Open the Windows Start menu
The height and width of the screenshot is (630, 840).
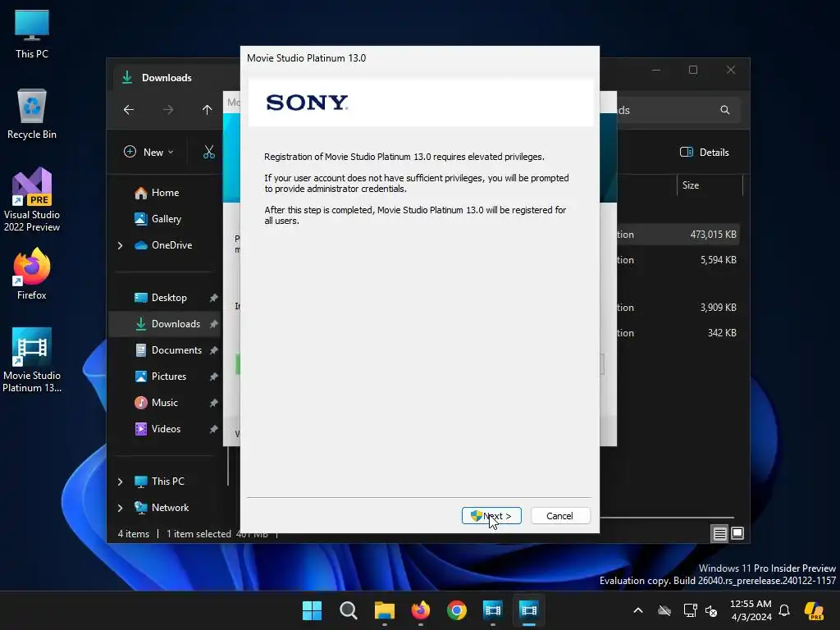(312, 610)
